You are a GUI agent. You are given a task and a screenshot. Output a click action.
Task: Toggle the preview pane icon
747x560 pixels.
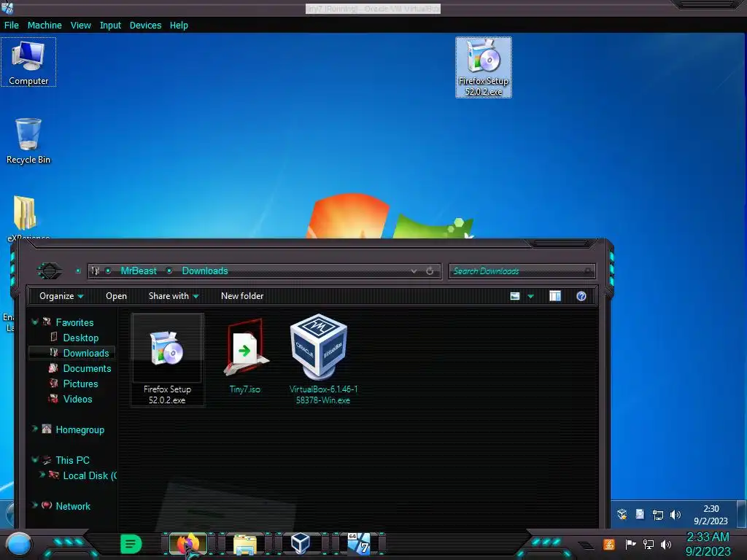point(555,296)
